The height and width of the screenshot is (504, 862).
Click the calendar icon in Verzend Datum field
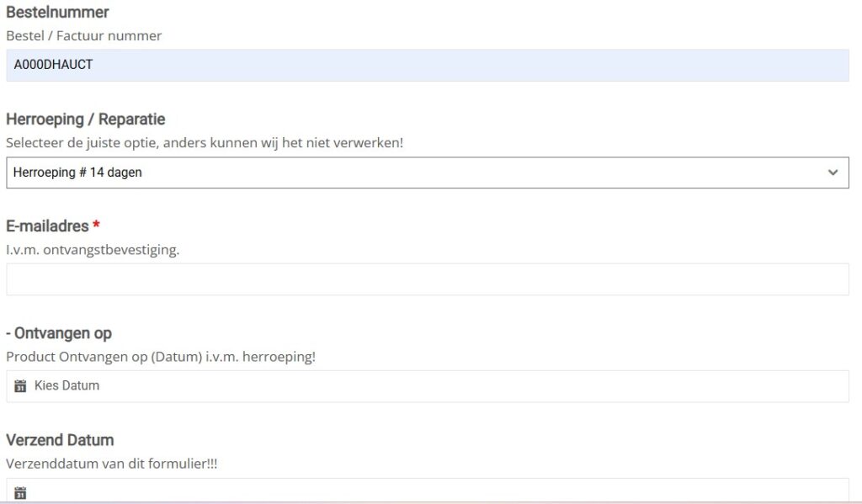coord(21,493)
